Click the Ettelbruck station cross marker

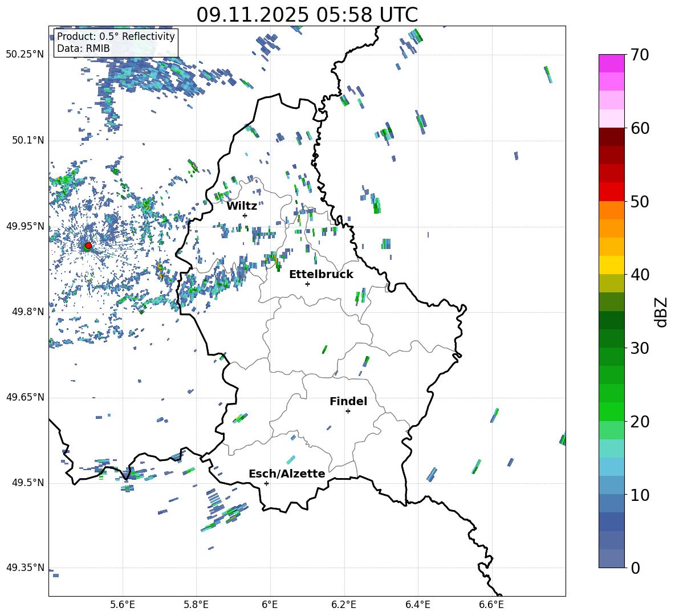(307, 284)
